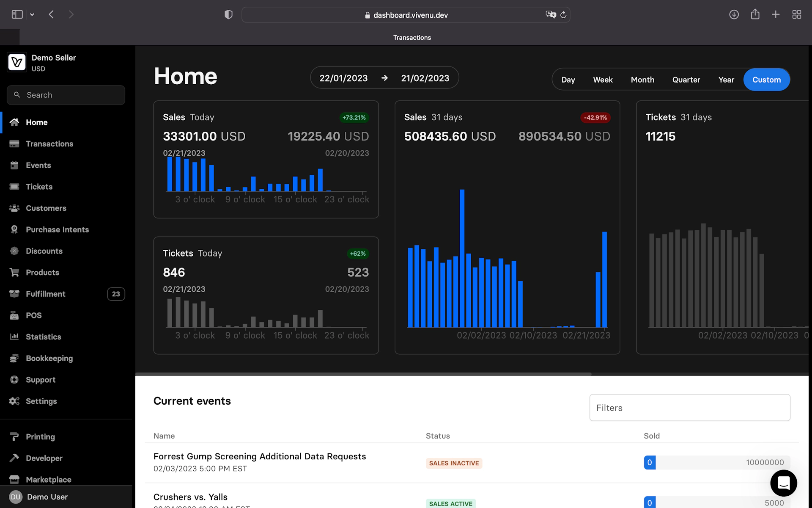Select the Day range option

pos(568,80)
